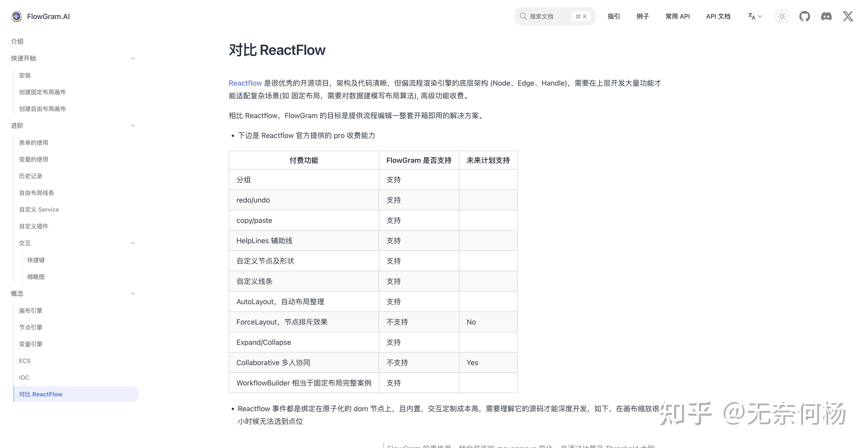
Task: Select the 画布引擎 sidebar entry
Action: pyautogui.click(x=31, y=310)
